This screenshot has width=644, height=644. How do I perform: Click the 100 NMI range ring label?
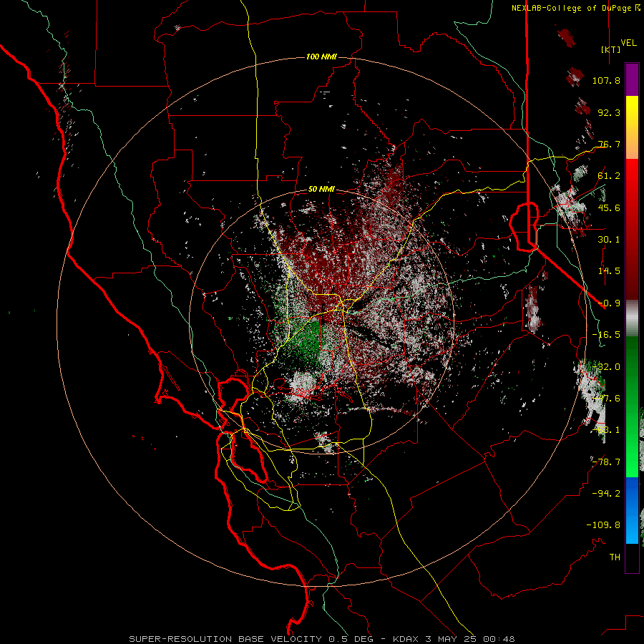(x=321, y=57)
